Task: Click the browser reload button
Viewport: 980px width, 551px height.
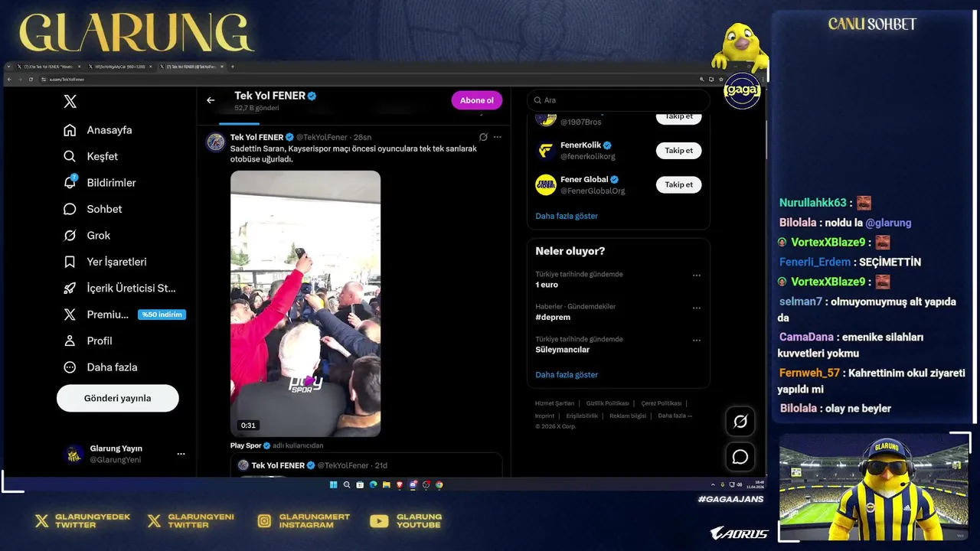Action: 31,79
